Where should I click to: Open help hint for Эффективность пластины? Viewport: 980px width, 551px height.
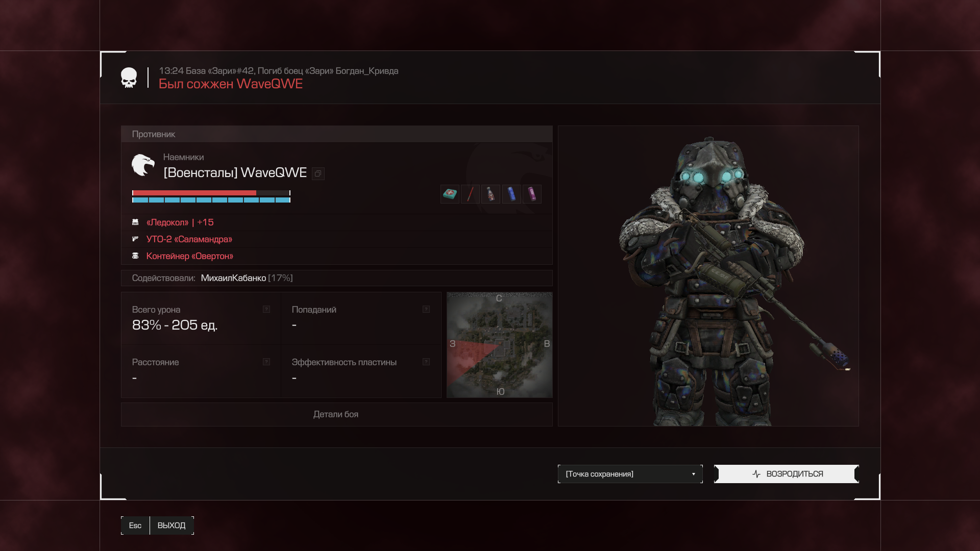click(x=426, y=362)
